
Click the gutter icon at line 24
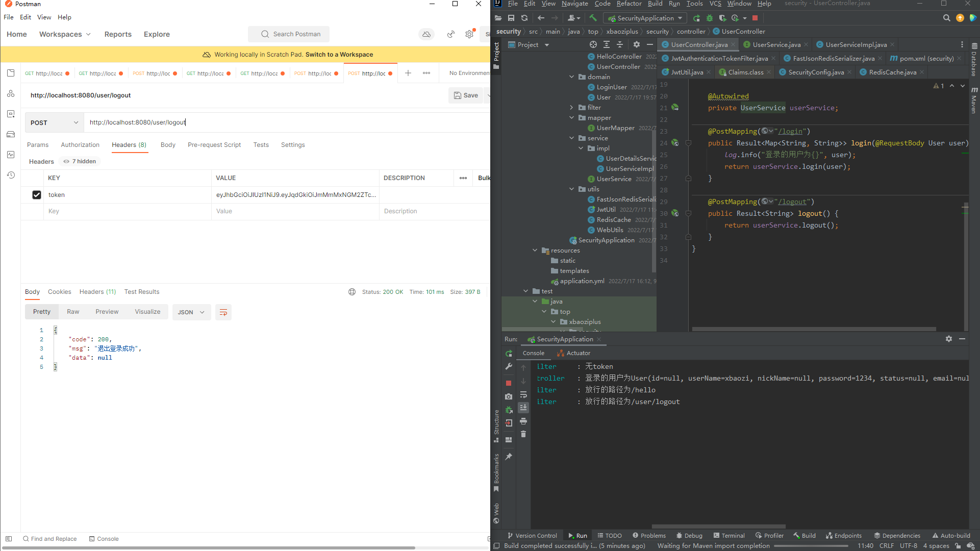[x=675, y=143]
